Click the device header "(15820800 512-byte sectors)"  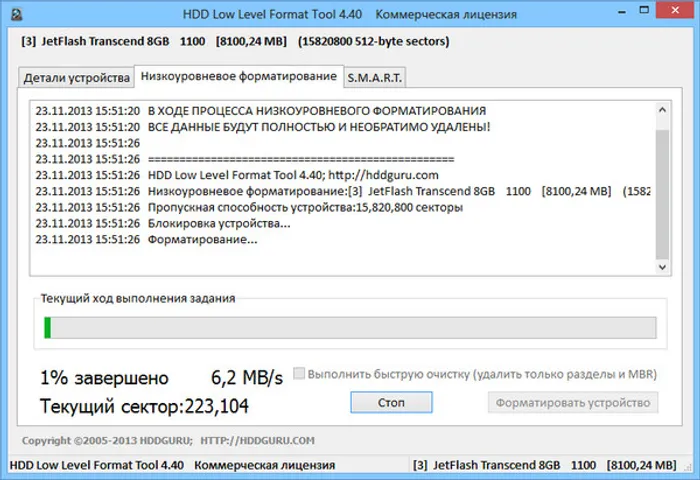click(x=374, y=41)
